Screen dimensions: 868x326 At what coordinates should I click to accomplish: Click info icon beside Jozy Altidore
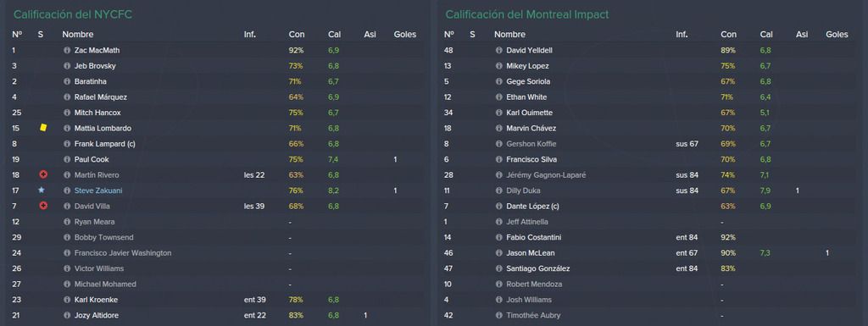tap(68, 316)
